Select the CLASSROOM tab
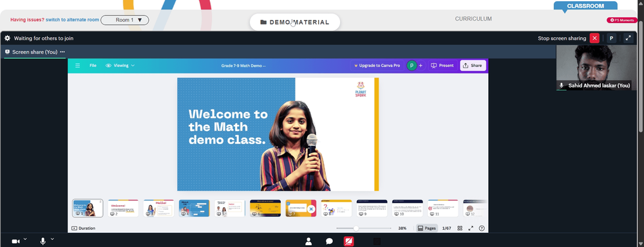644x247 pixels. click(x=585, y=6)
